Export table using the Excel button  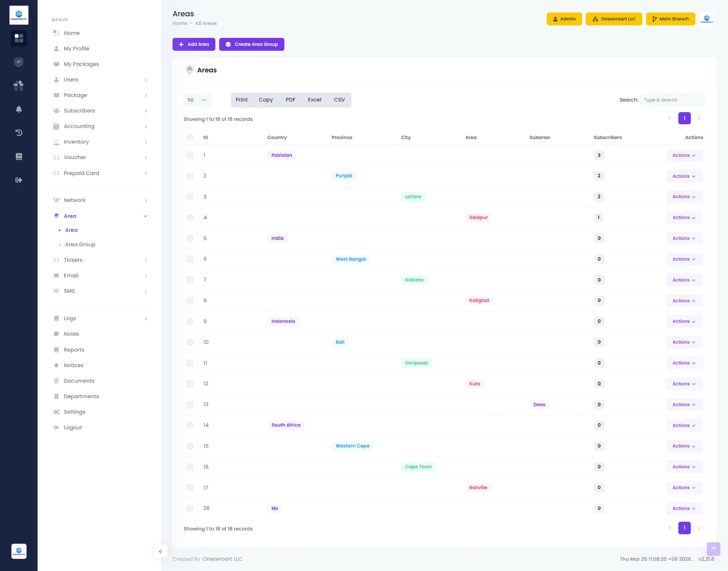pos(314,100)
